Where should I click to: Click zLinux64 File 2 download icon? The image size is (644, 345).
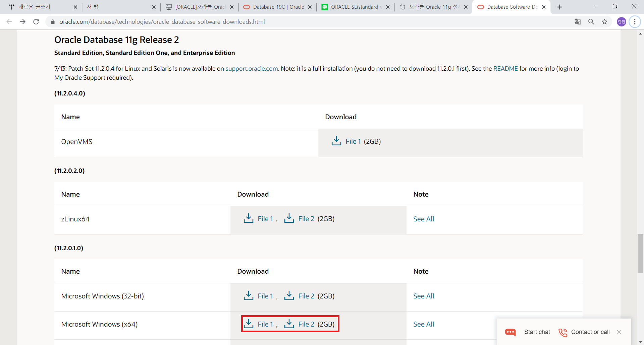[x=289, y=218]
